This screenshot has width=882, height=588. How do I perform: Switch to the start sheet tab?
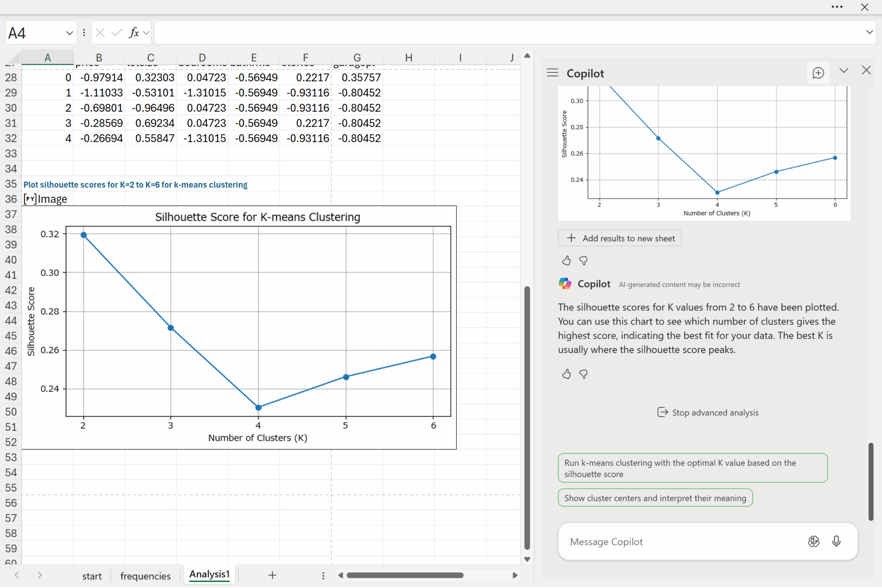tap(92, 576)
